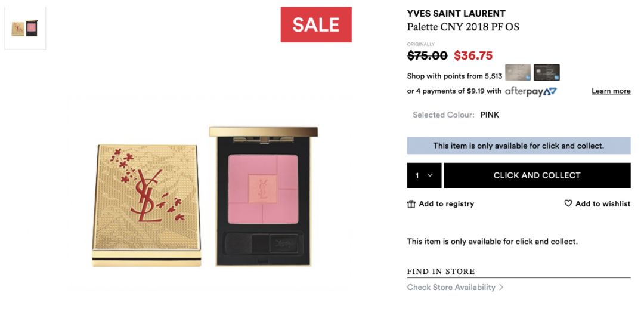Click the Palette CNY 2018 product title
Screen dimensions: 644x333
coord(463,27)
